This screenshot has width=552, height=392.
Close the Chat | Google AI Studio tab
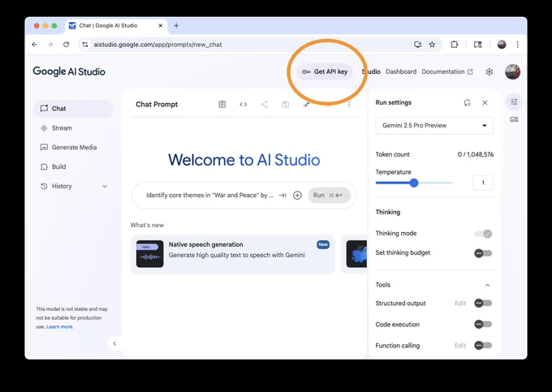160,25
